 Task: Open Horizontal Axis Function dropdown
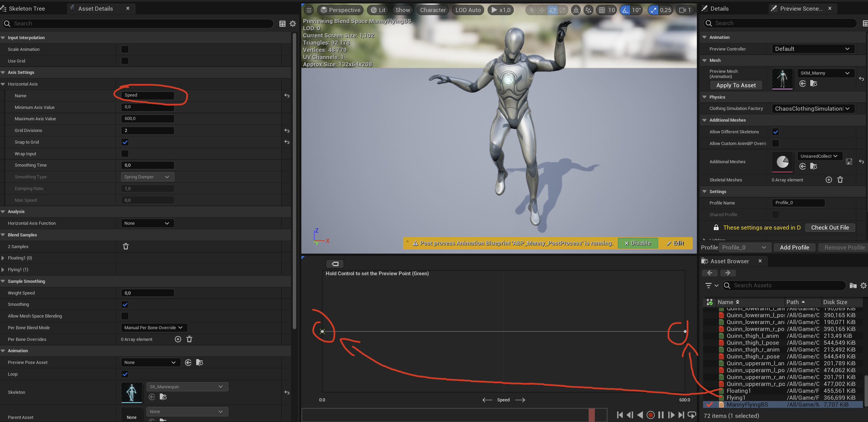coord(147,223)
